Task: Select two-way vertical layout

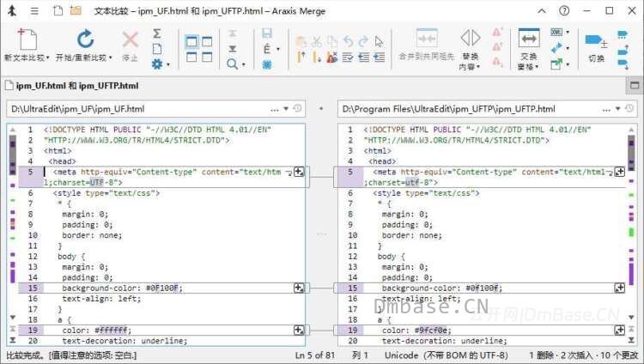Action: coord(191,41)
